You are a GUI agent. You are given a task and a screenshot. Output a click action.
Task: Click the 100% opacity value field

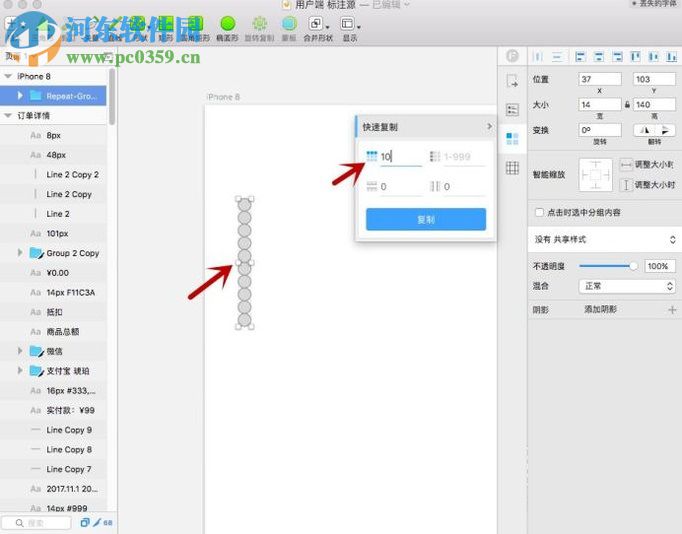click(x=659, y=266)
